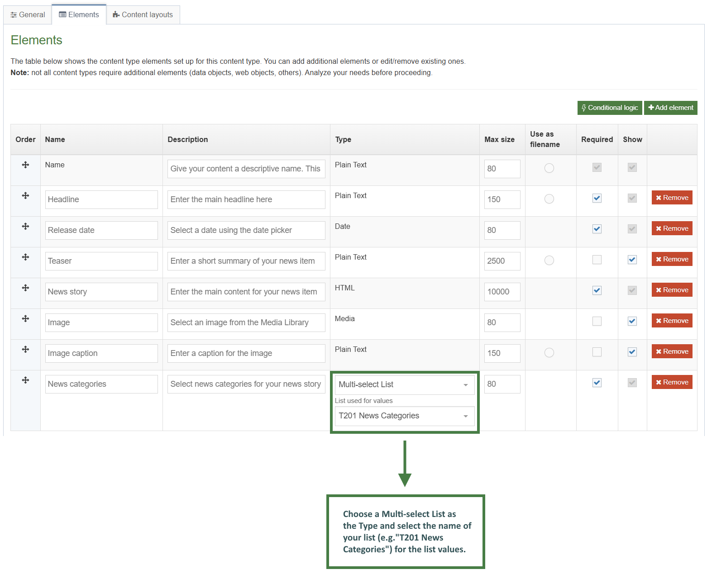Click the move handle for News categories
Image resolution: width=707 pixels, height=588 pixels.
[25, 379]
